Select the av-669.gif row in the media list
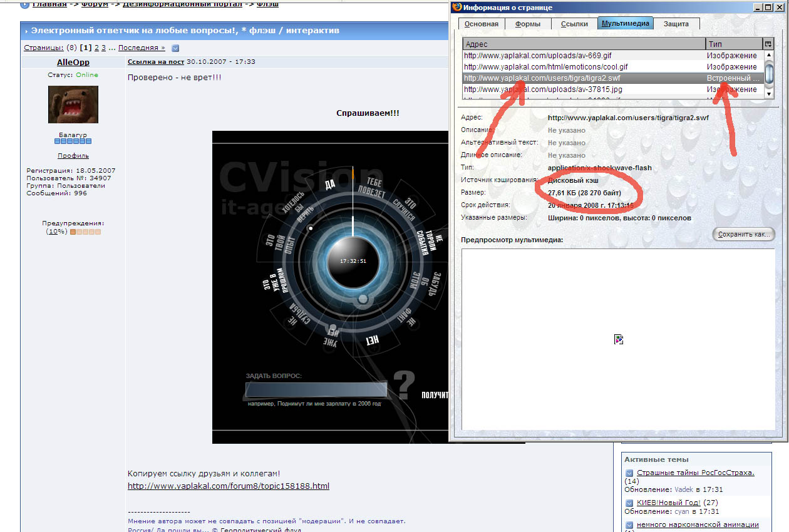This screenshot has width=789, height=532. 613,56
